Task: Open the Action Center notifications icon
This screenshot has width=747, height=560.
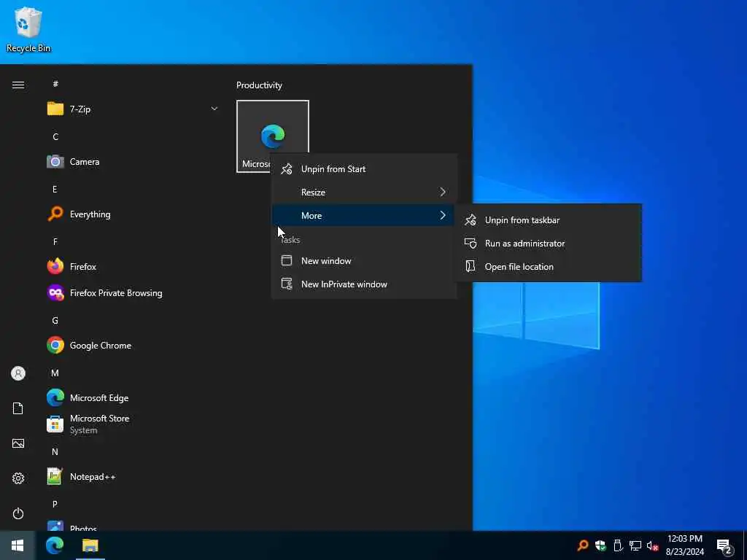Action: (724, 546)
